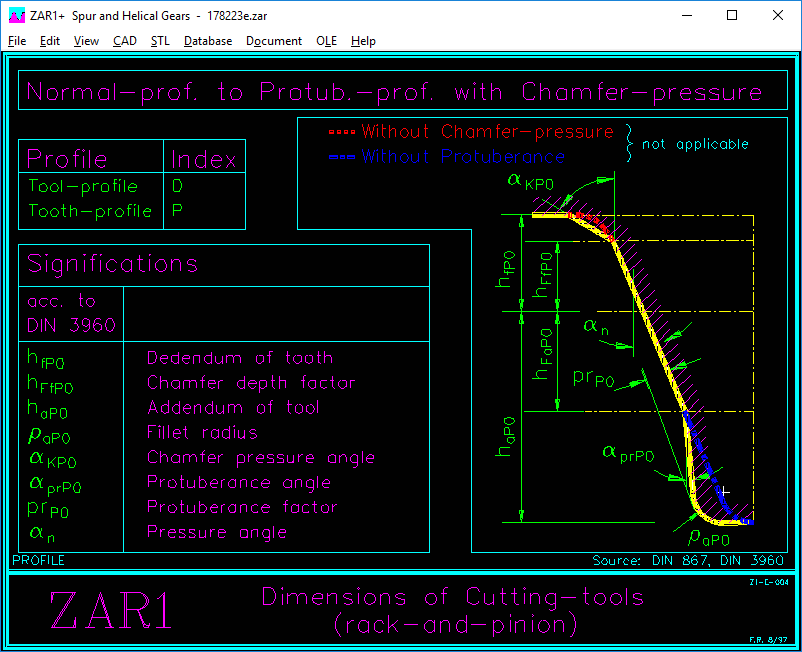Click the 'not applicable' note
This screenshot has height=652, width=802.
[x=695, y=144]
